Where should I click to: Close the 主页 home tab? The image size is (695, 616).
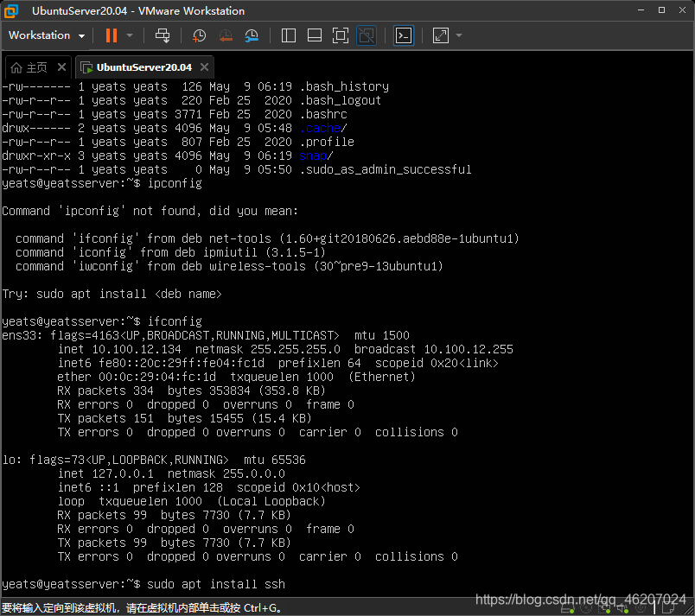61,67
